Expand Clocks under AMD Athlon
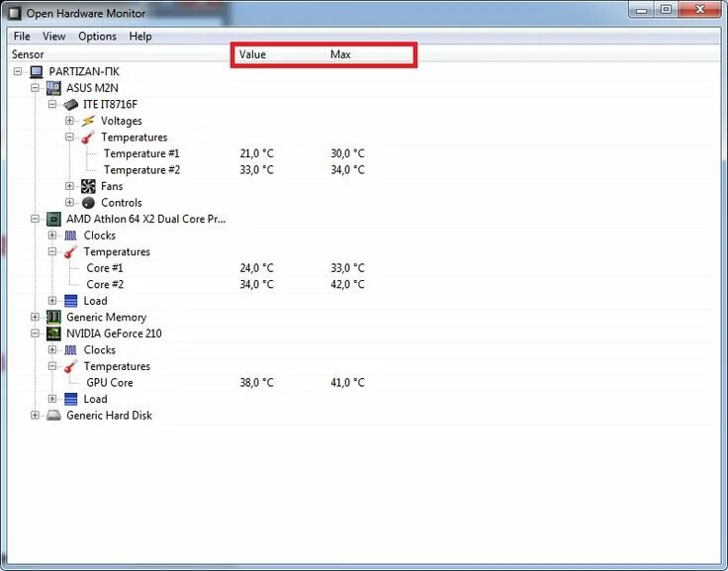Screen dimensions: 728x571 click(x=52, y=236)
